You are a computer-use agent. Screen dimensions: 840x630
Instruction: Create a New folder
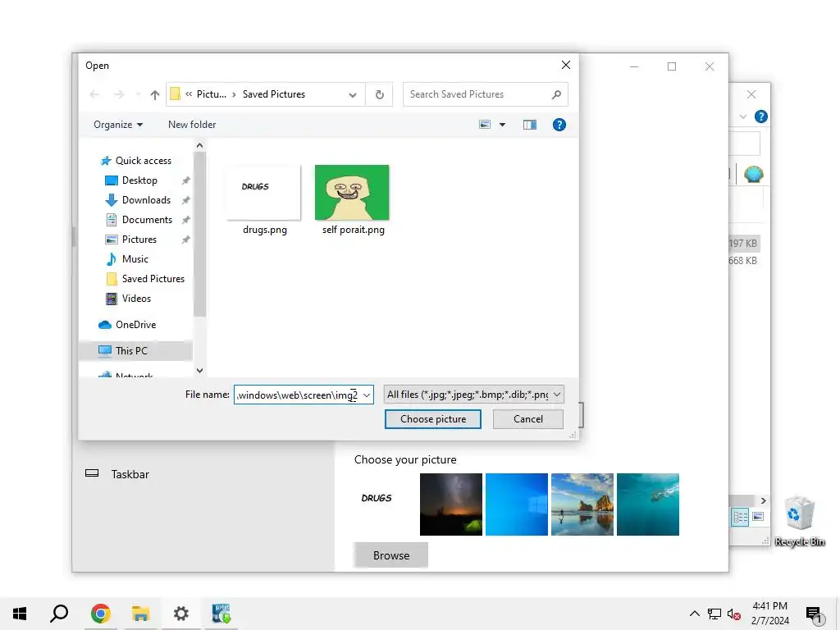pos(192,125)
